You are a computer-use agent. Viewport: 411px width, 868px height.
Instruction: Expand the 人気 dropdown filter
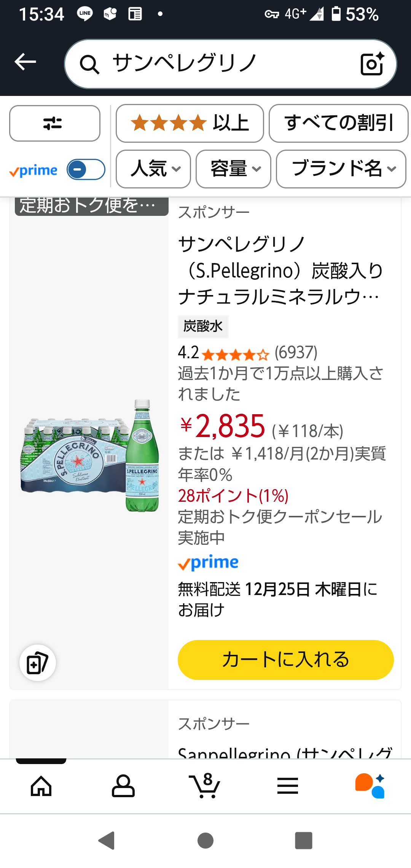(x=153, y=169)
